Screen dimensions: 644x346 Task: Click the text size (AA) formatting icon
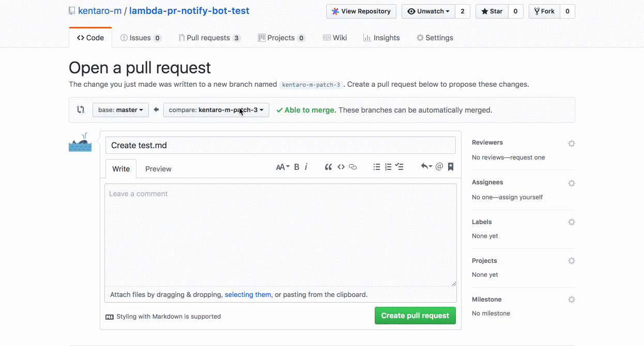point(283,167)
